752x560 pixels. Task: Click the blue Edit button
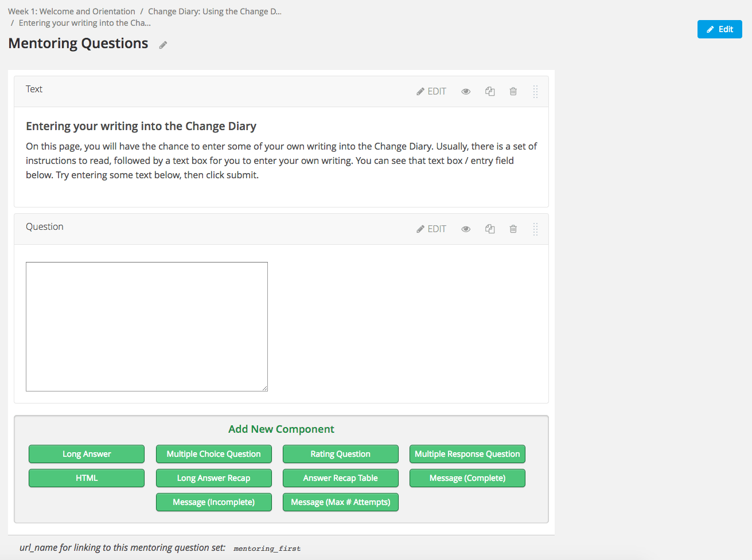(719, 29)
